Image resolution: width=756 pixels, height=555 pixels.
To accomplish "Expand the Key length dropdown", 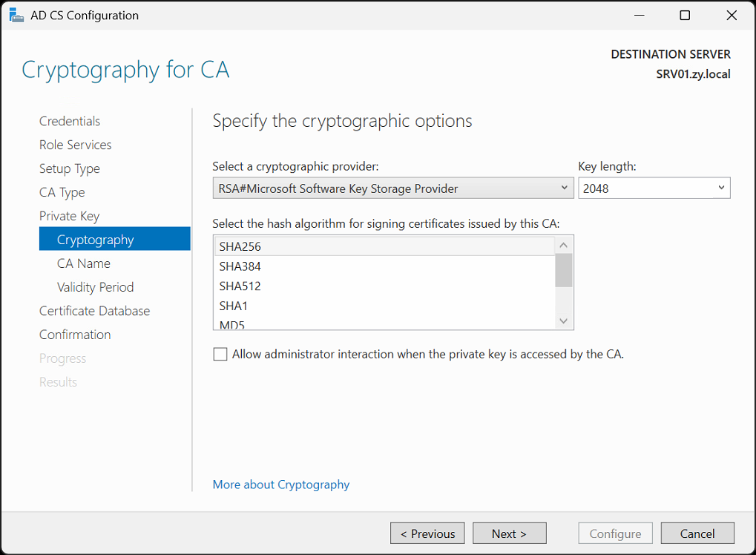I will point(654,188).
